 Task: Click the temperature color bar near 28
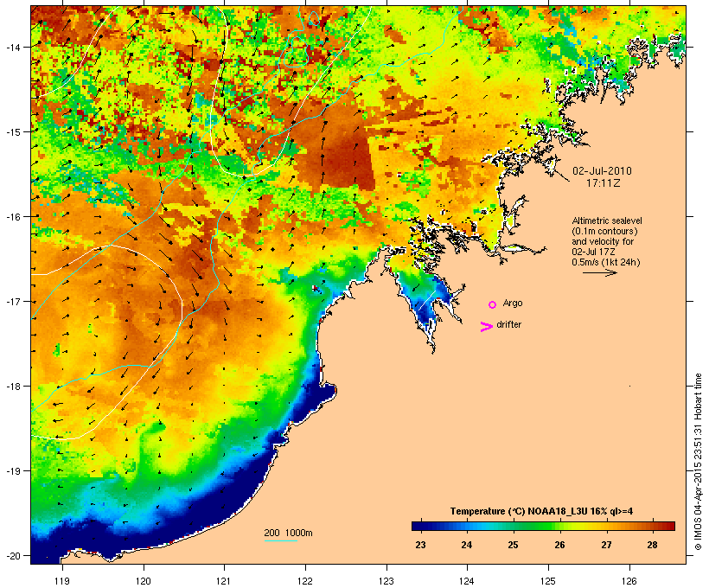(x=652, y=526)
